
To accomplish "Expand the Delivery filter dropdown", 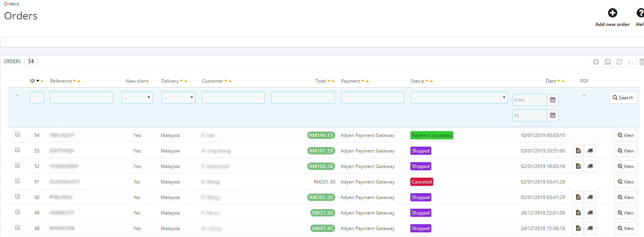I will 178,98.
